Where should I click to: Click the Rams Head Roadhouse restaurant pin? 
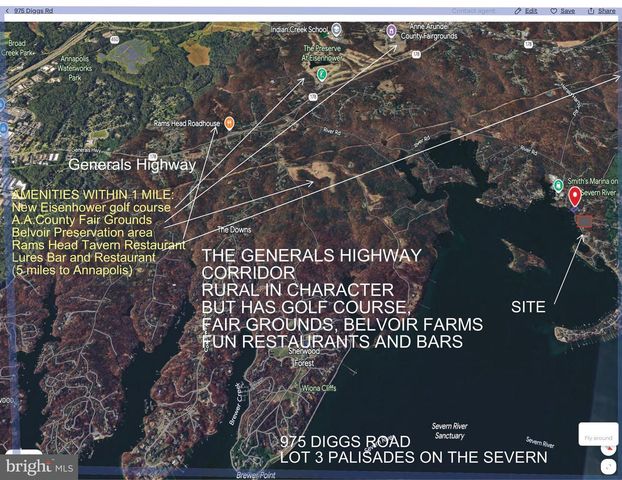pyautogui.click(x=229, y=122)
